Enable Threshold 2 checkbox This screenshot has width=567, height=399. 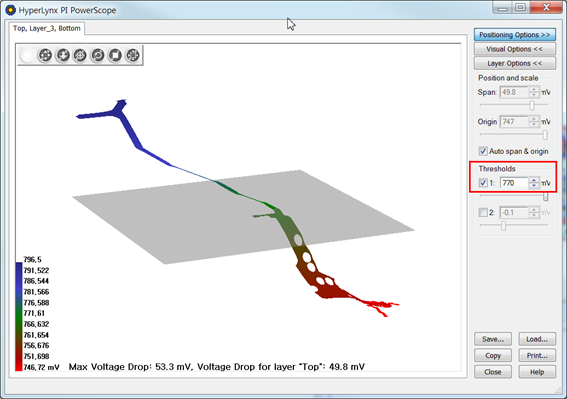pyautogui.click(x=483, y=212)
